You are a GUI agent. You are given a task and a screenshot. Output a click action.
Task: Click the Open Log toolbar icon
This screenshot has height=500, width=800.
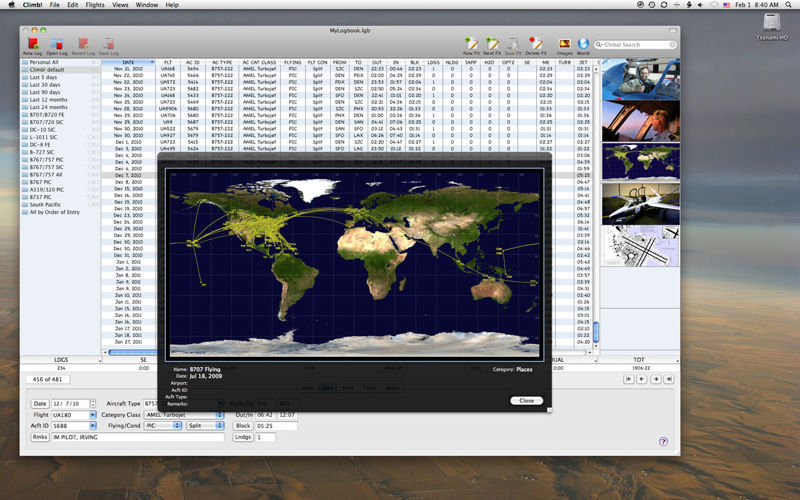[x=57, y=44]
